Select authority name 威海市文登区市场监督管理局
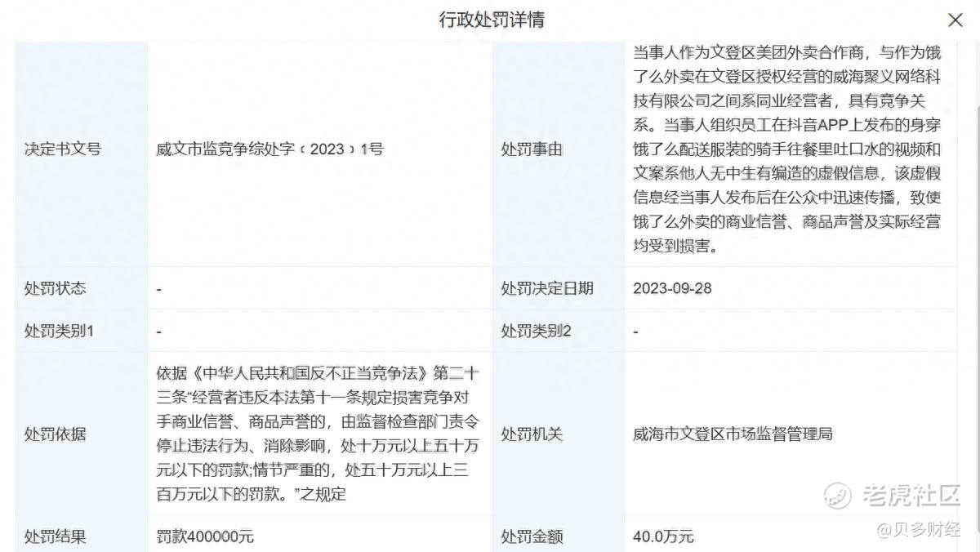Screen dimensions: 980x552 pos(733,434)
